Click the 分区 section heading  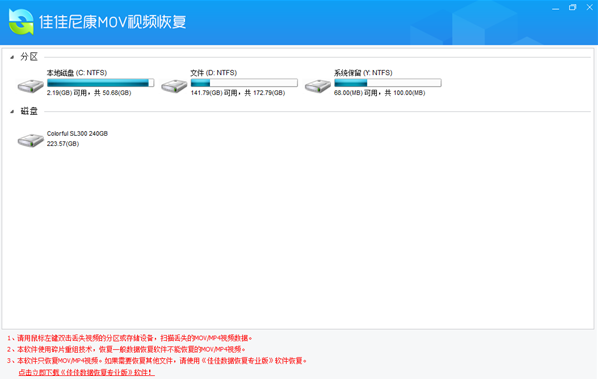[29, 57]
